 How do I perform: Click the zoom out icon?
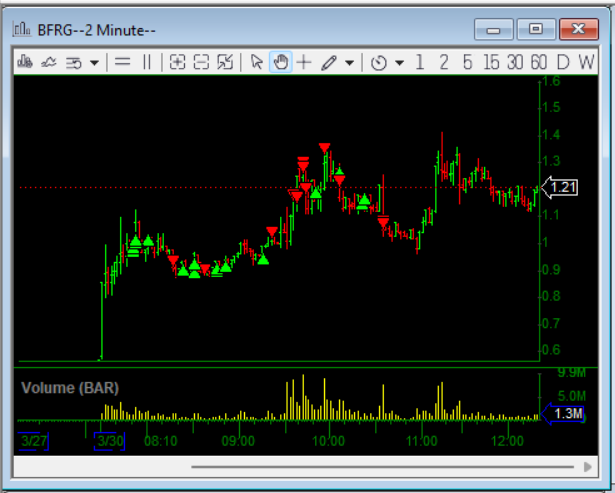point(201,62)
